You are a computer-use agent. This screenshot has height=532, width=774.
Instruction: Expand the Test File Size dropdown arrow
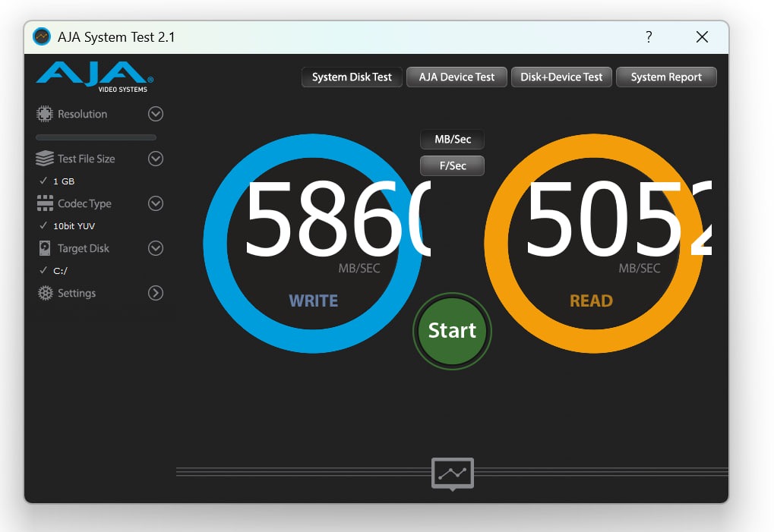click(156, 159)
